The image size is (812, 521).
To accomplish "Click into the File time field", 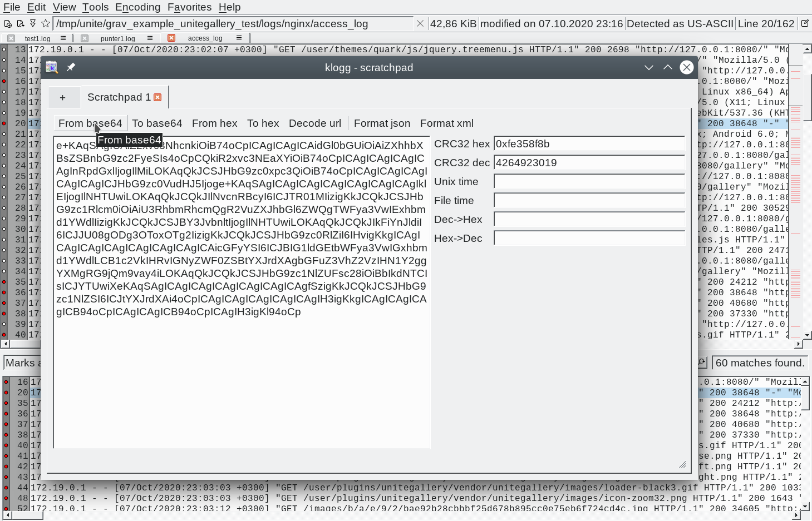I will click(x=589, y=201).
